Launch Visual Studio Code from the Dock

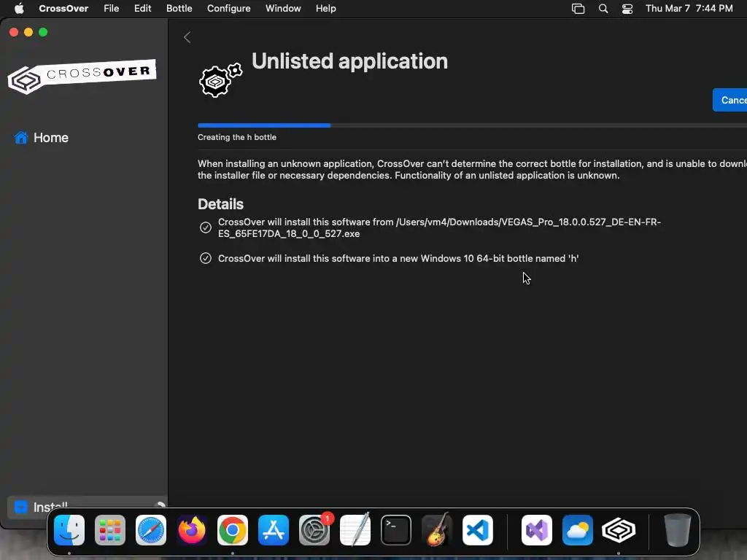pyautogui.click(x=478, y=529)
